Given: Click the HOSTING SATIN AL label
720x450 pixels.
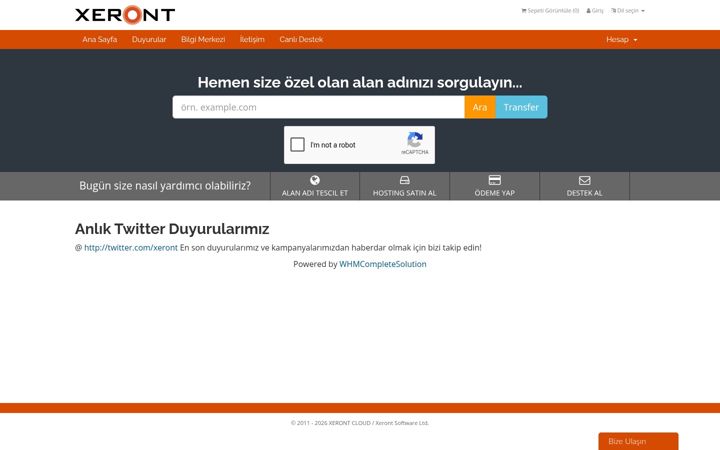Looking at the screenshot, I should pyautogui.click(x=405, y=193).
